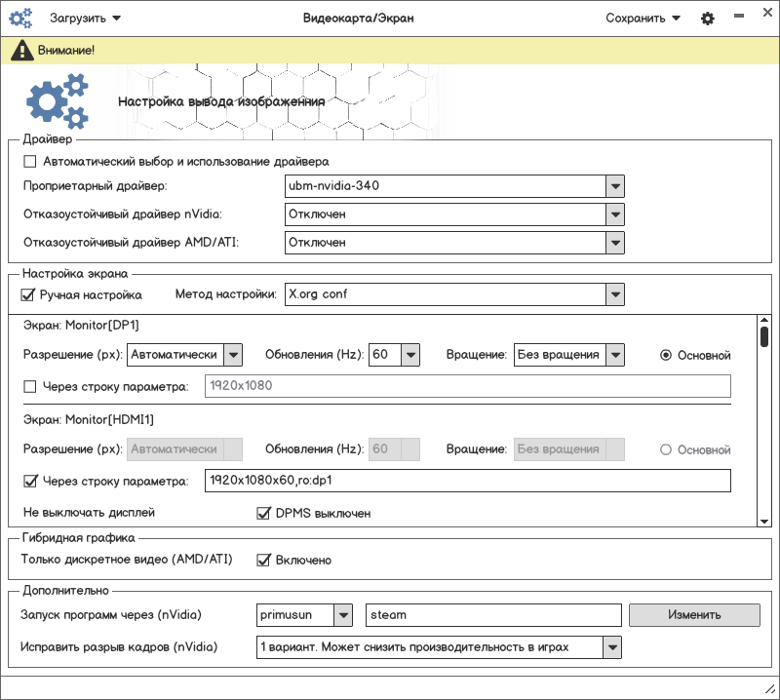
Task: Open the Загрузить menu
Action: pos(85,18)
